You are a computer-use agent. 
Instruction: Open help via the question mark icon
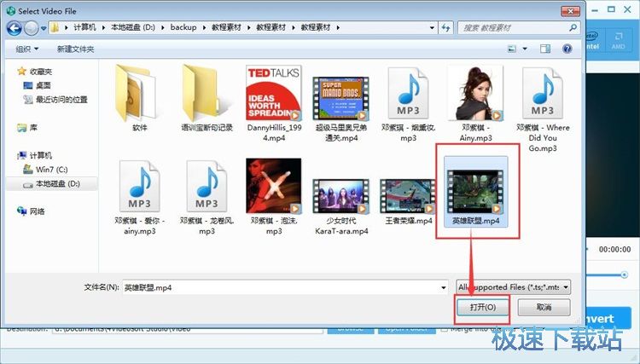click(567, 49)
